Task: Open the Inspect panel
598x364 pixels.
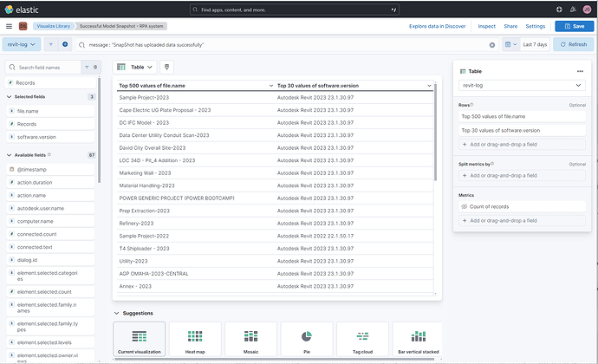Action: (x=487, y=26)
